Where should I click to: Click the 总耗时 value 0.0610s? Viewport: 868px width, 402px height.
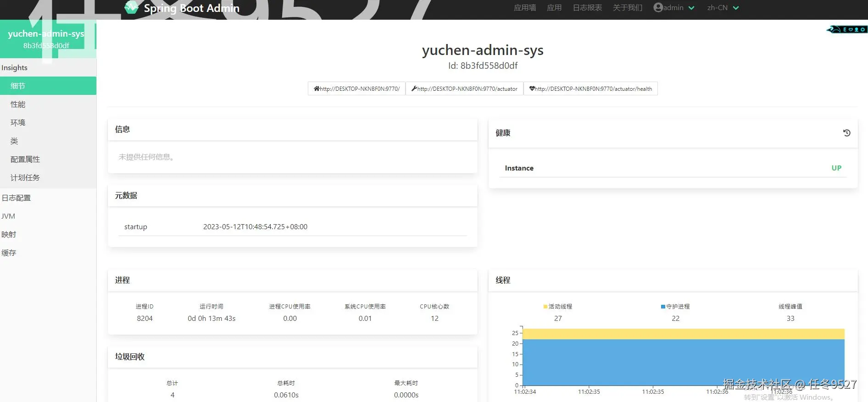pyautogui.click(x=286, y=395)
